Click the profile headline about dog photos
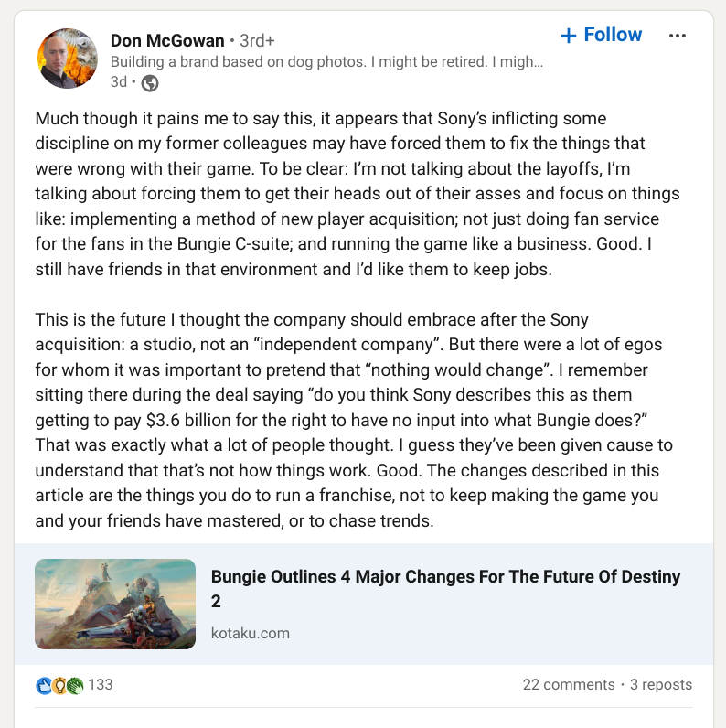 click(326, 62)
